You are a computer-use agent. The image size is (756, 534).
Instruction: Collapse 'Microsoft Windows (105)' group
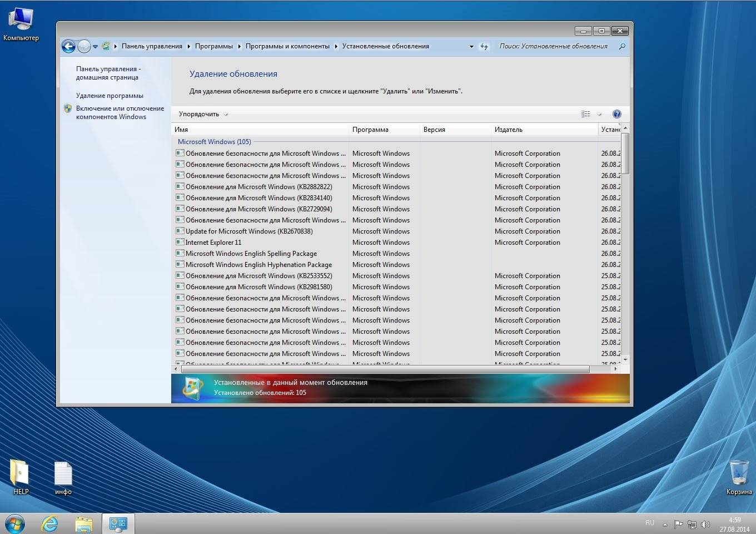point(214,142)
